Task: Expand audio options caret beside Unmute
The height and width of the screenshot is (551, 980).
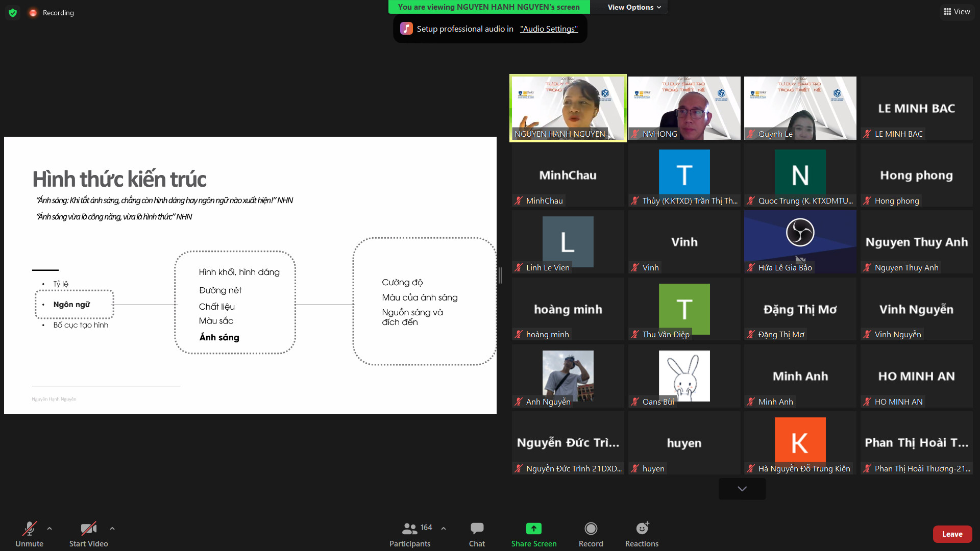Action: click(x=50, y=529)
